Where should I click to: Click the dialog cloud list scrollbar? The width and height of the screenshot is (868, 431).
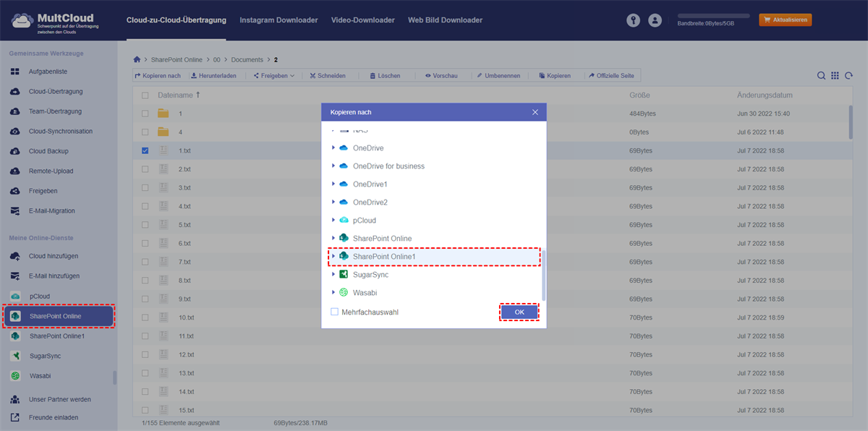(x=543, y=275)
